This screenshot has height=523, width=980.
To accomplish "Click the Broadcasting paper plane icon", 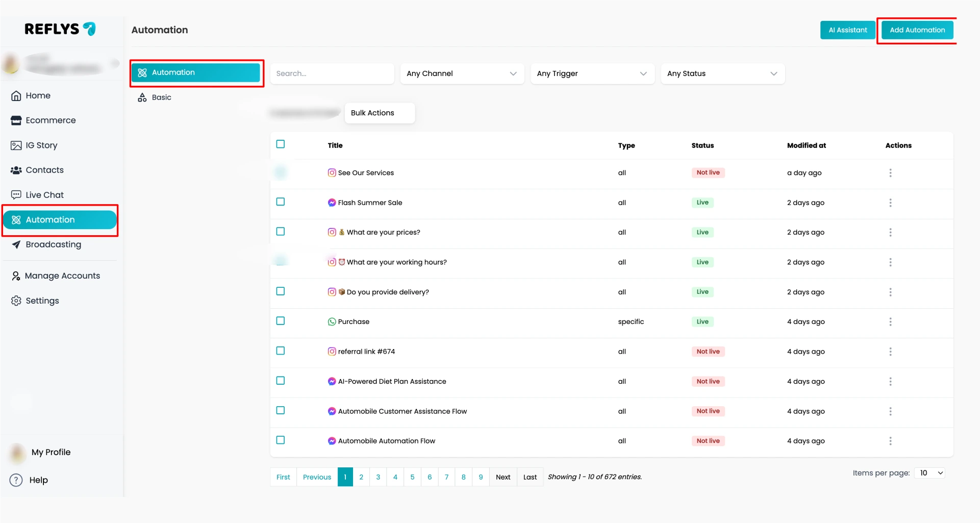I will (16, 244).
